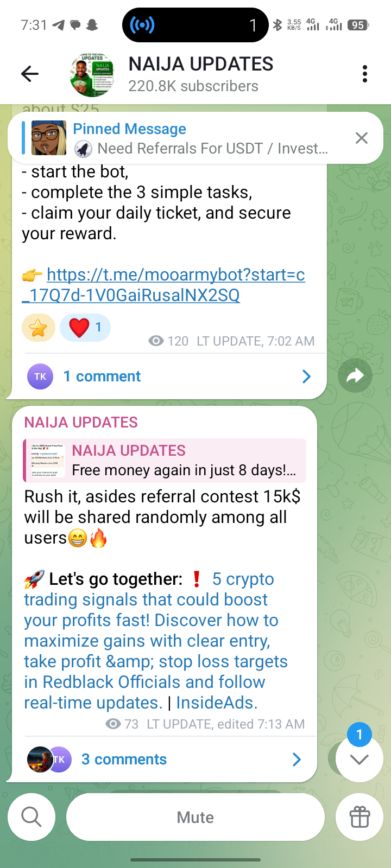Open the InsideAds crypto signals link

pyautogui.click(x=155, y=641)
